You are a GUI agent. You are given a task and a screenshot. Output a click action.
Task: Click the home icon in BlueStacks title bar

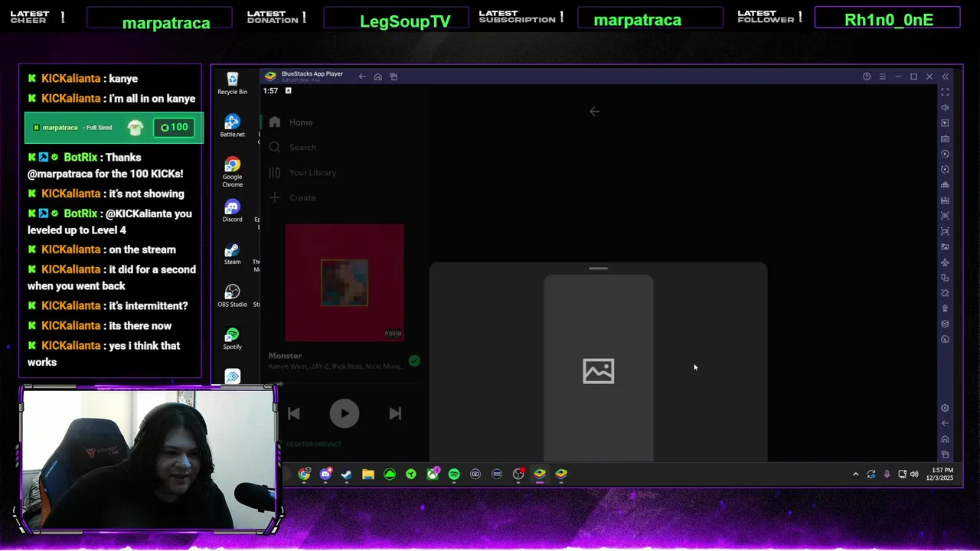[377, 77]
